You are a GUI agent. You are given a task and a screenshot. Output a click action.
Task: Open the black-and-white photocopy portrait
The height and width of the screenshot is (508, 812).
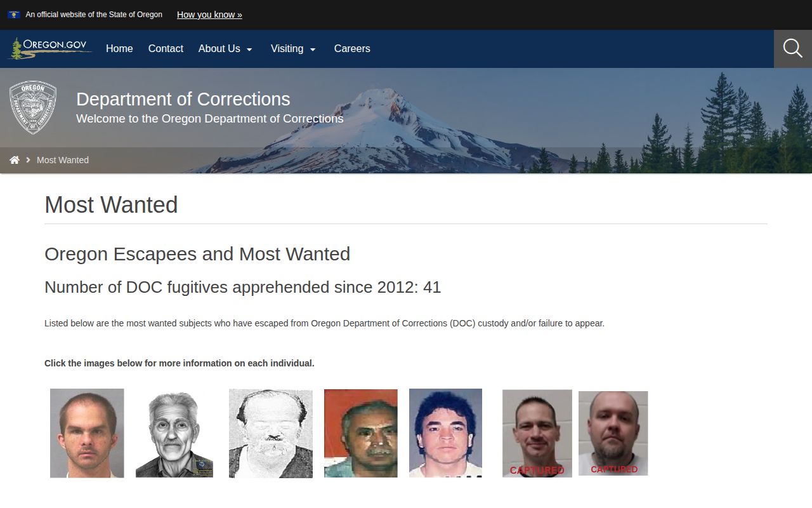[x=271, y=433]
